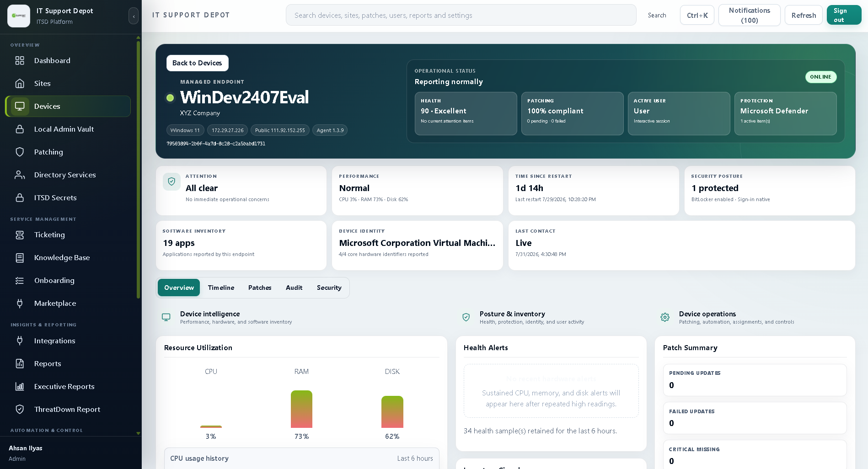Screen dimensions: 868x469
Task: Click the DISK 62% usage bar
Action: point(392,412)
